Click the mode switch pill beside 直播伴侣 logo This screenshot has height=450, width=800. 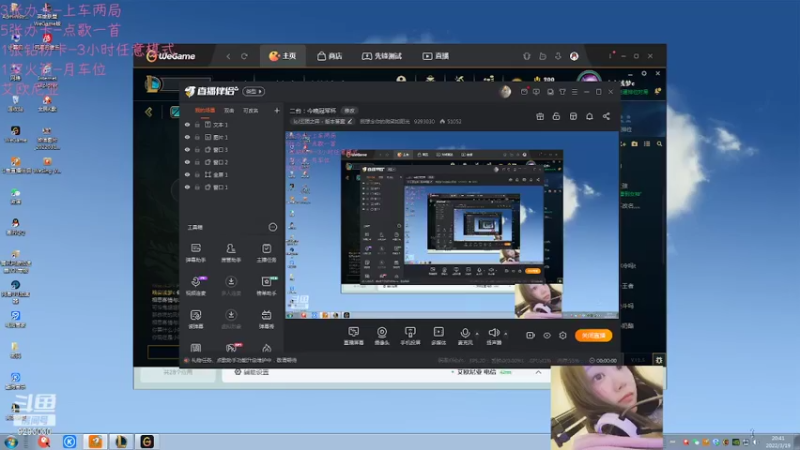(x=254, y=91)
